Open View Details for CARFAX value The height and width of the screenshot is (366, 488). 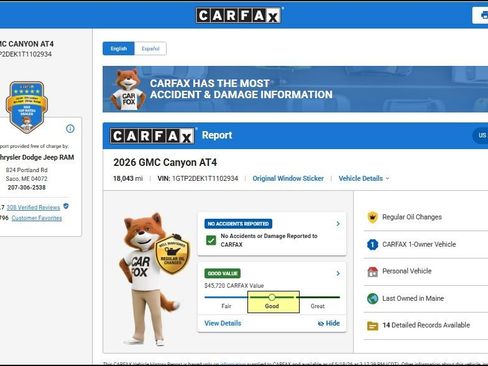pyautogui.click(x=223, y=323)
